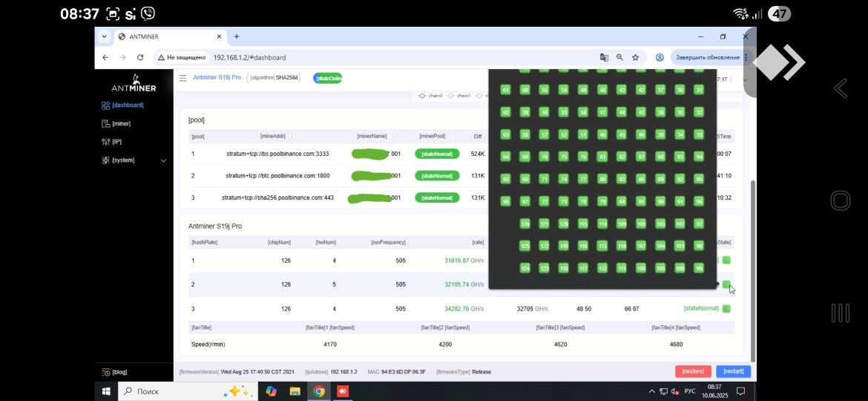Open the Chrome tab search dropdown
868x401 pixels.
coord(104,36)
